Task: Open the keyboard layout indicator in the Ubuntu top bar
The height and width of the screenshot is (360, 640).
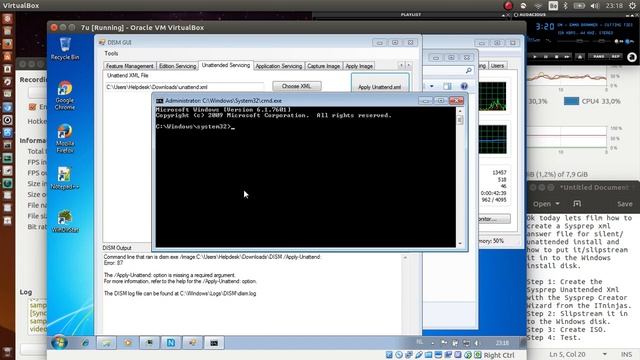Action: [553, 6]
